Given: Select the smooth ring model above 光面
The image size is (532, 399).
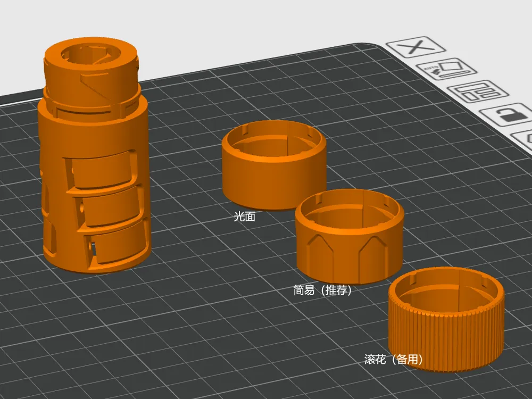Looking at the screenshot, I should click(274, 165).
